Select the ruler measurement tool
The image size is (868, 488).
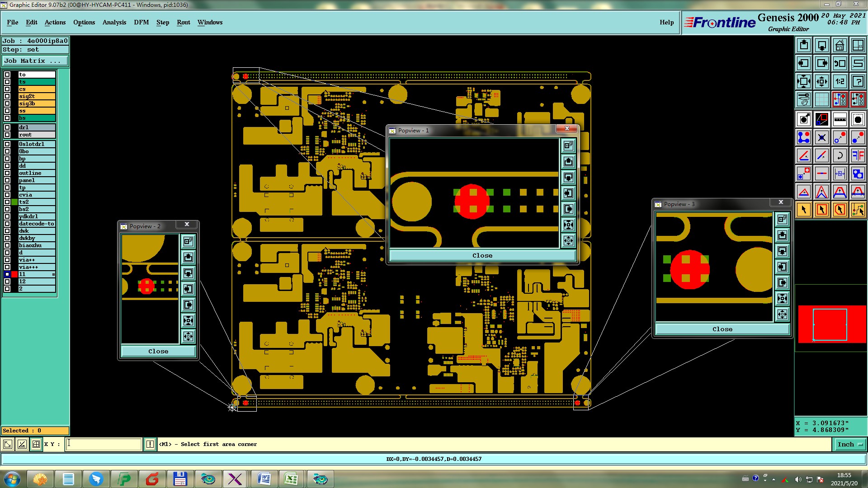[840, 119]
